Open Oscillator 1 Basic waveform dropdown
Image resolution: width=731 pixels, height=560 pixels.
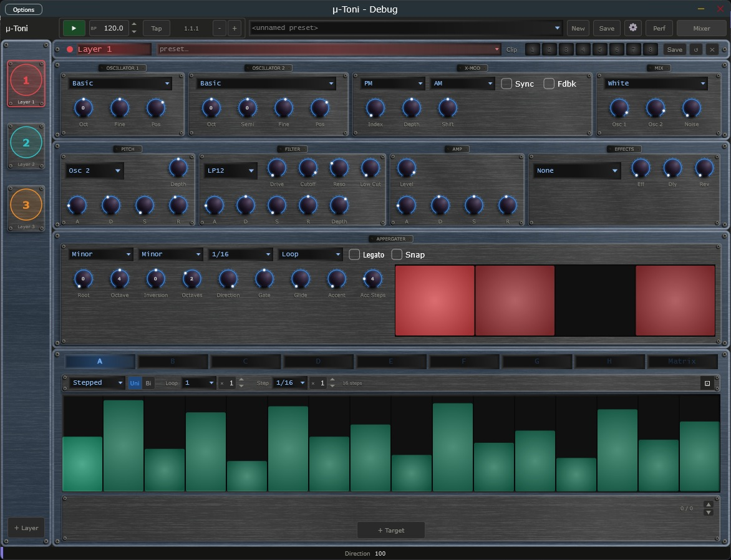[x=120, y=84]
